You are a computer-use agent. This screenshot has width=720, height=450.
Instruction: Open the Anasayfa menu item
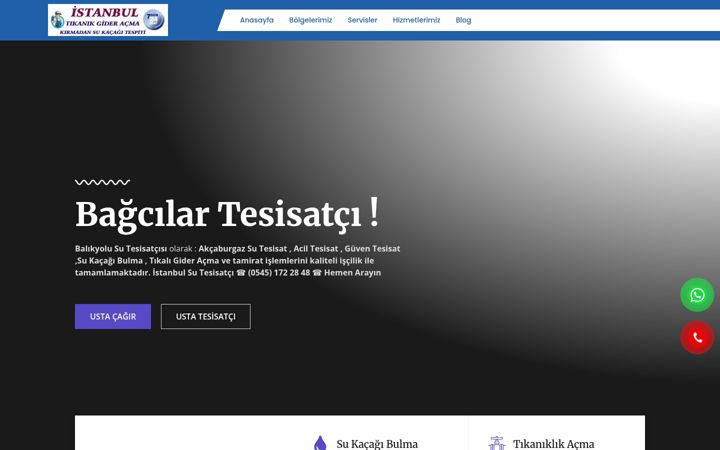pos(257,20)
